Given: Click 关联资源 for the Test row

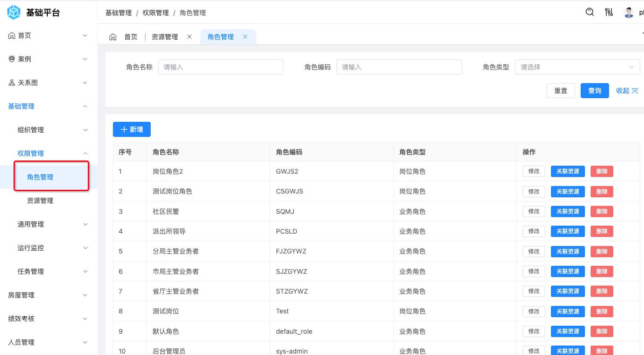Looking at the screenshot, I should click(x=568, y=311).
